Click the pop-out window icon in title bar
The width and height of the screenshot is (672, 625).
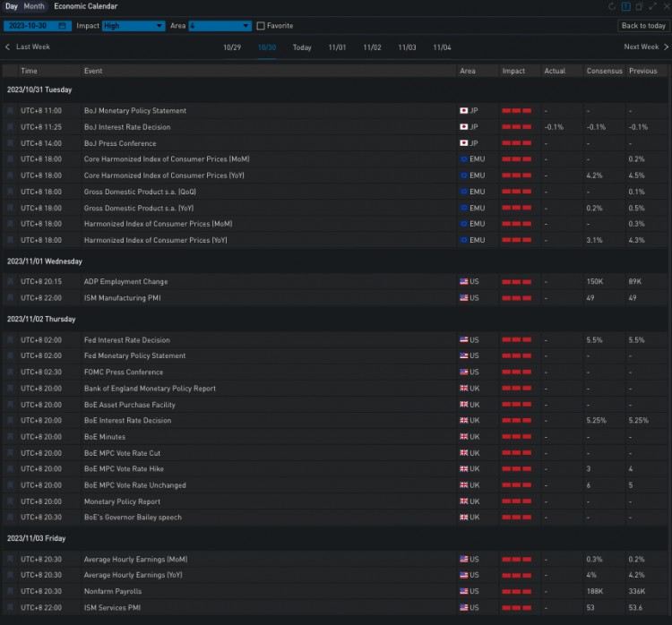pyautogui.click(x=640, y=6)
